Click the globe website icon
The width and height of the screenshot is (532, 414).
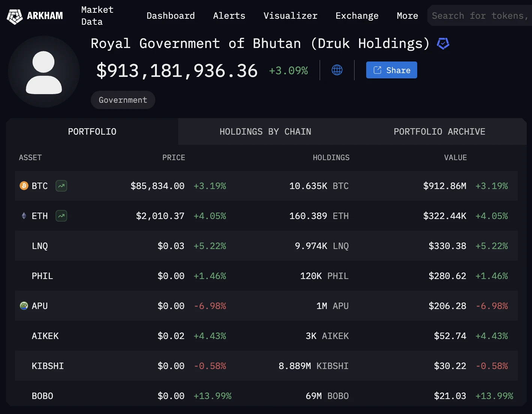pos(337,70)
